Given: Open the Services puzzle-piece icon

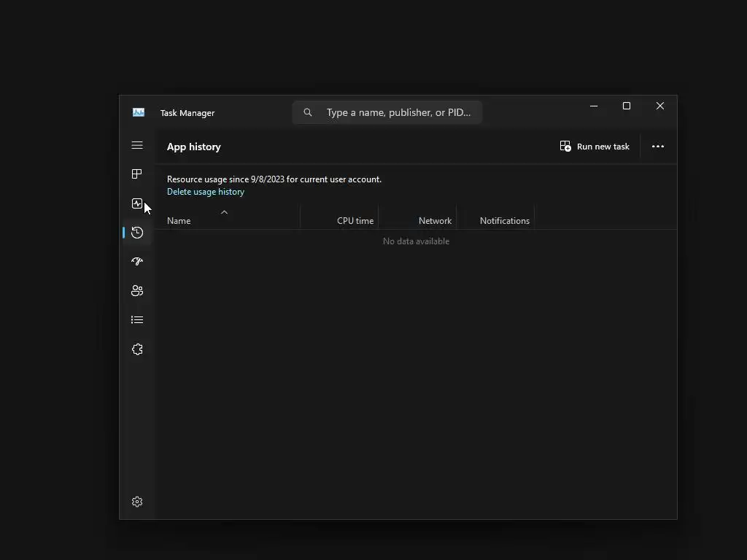Looking at the screenshot, I should 136,349.
